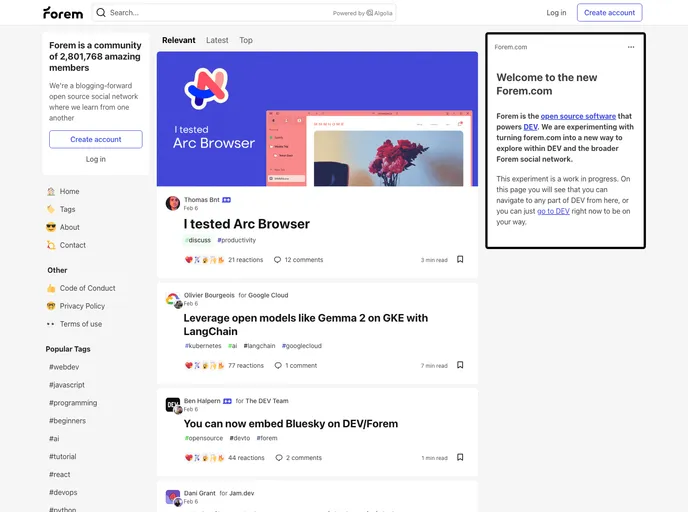
Task: Select the #productivity tag
Action: 236,240
